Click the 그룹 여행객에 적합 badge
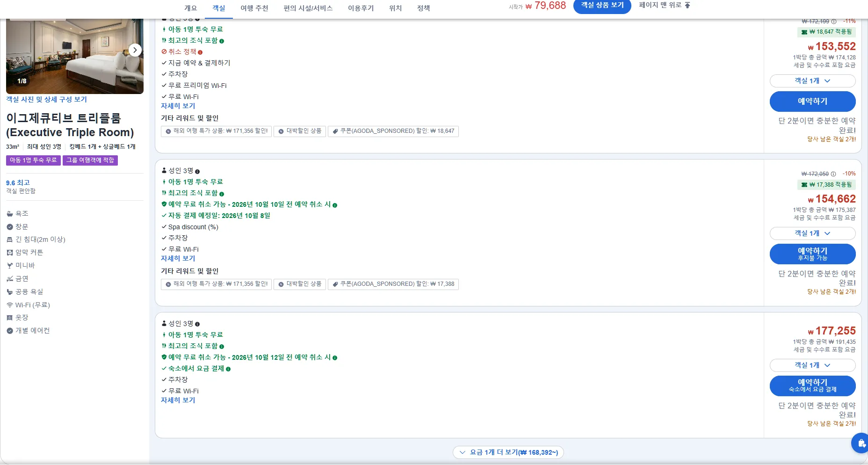 click(90, 160)
